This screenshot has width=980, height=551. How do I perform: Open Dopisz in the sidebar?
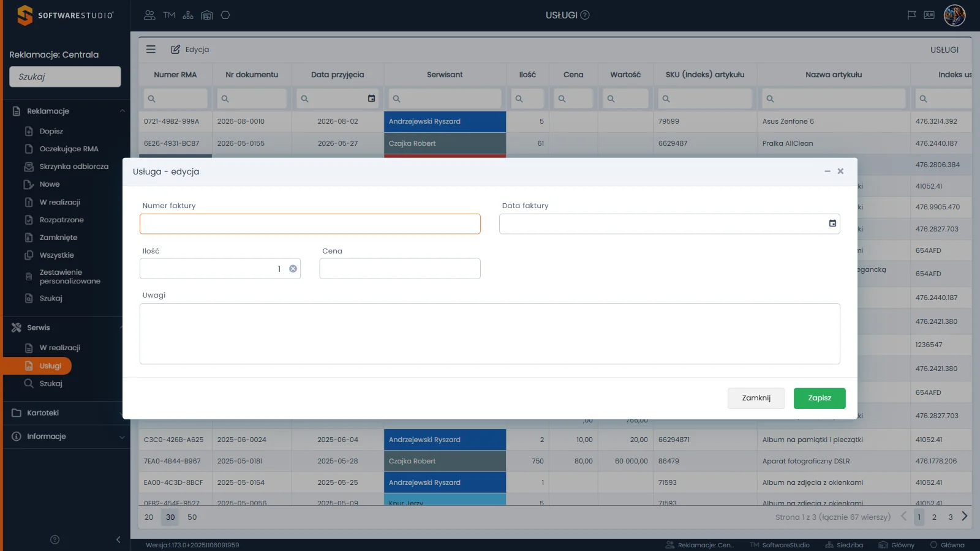click(51, 131)
